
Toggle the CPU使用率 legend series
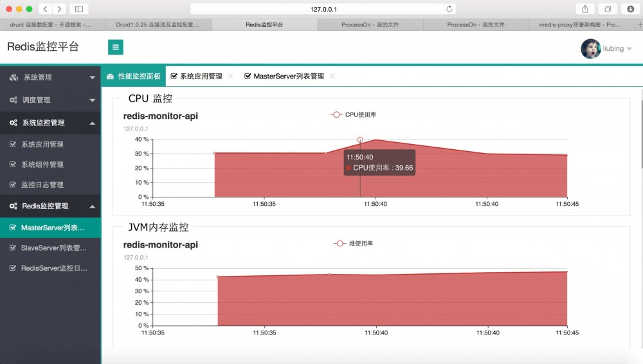353,115
